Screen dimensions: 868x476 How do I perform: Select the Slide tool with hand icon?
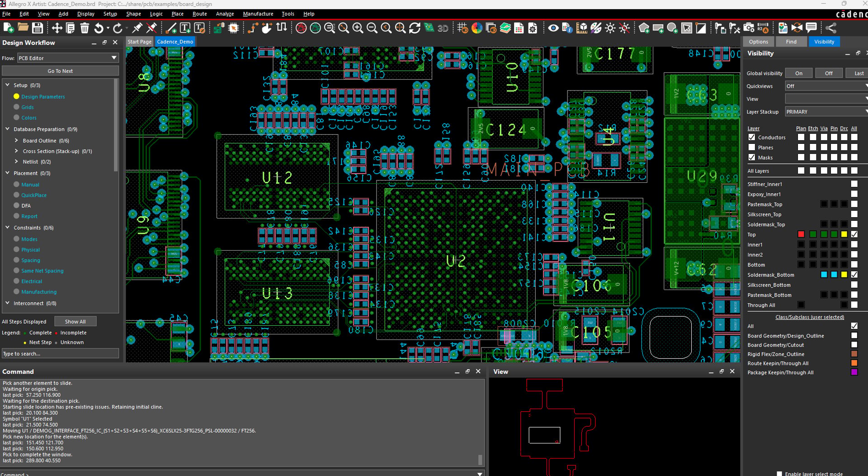(x=267, y=28)
